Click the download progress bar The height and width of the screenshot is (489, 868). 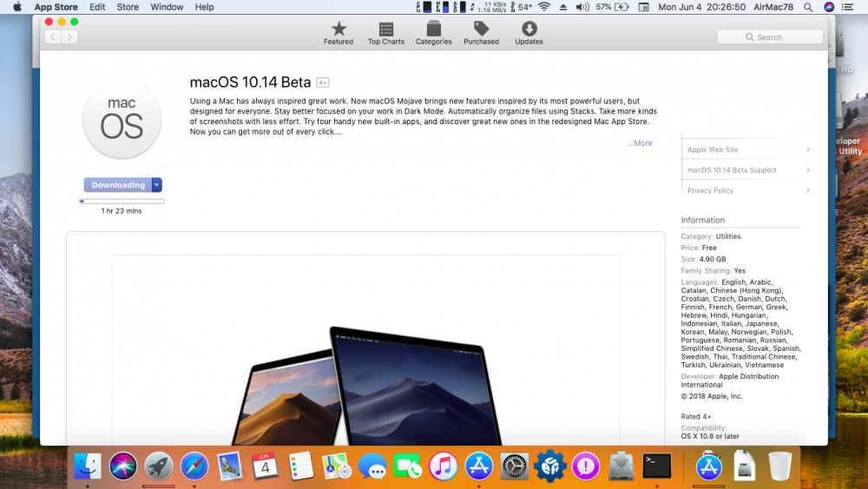tap(122, 201)
